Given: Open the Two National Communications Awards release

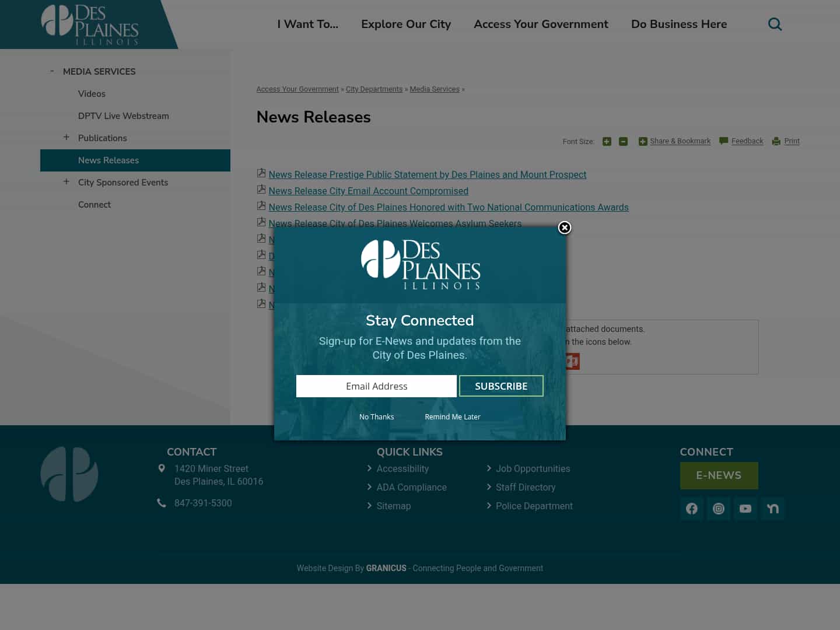Looking at the screenshot, I should pyautogui.click(x=449, y=207).
